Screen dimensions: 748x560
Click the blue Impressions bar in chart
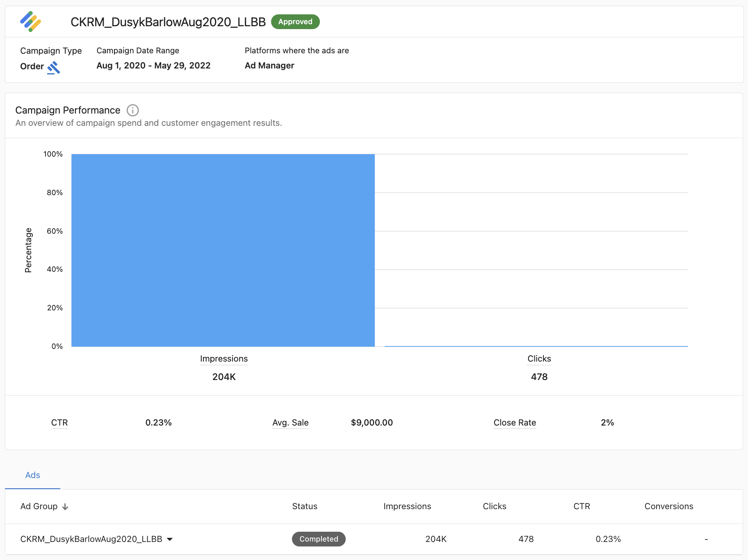click(223, 250)
